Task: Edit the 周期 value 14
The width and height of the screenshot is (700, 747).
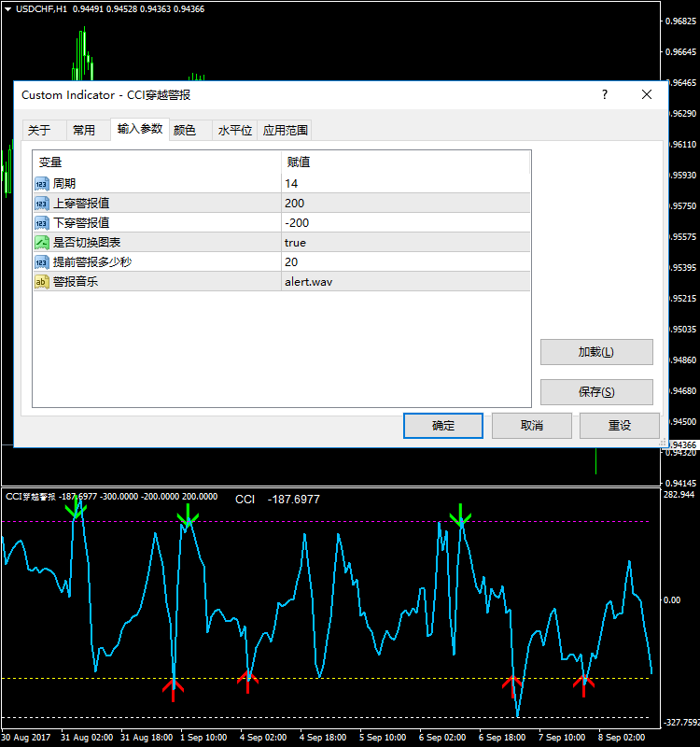Action: click(405, 184)
